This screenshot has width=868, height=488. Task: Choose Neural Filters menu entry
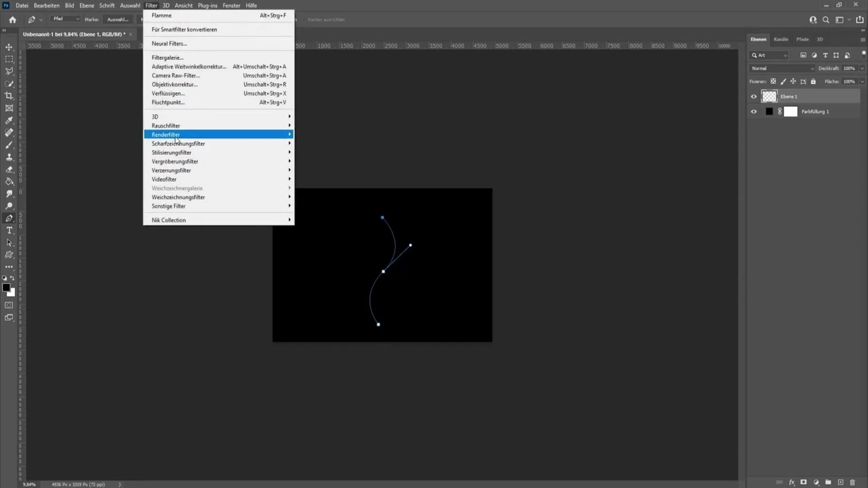(x=219, y=43)
